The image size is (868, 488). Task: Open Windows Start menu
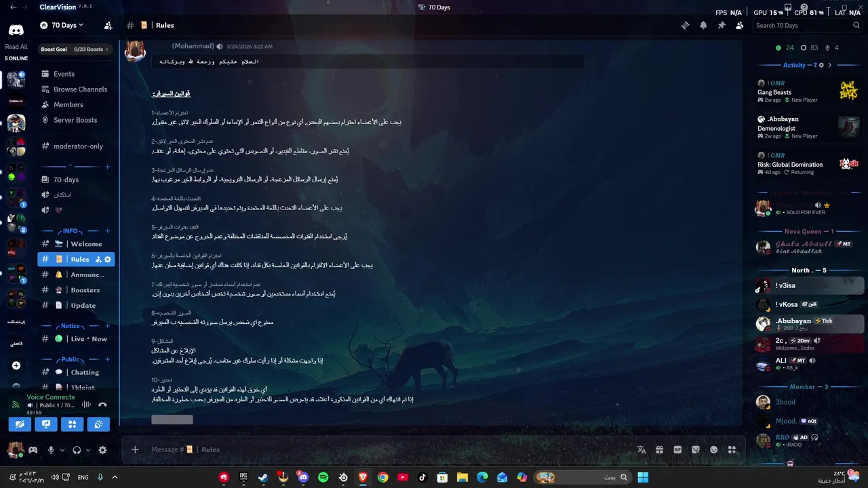click(x=643, y=477)
